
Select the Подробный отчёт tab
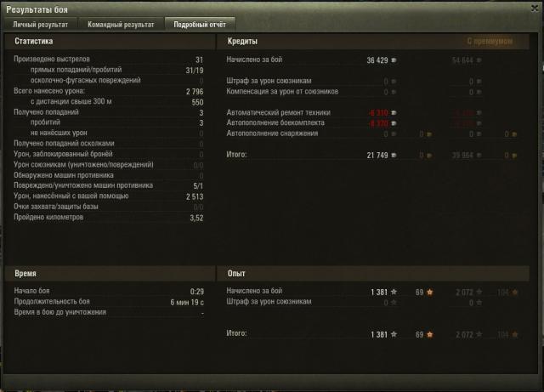point(200,25)
